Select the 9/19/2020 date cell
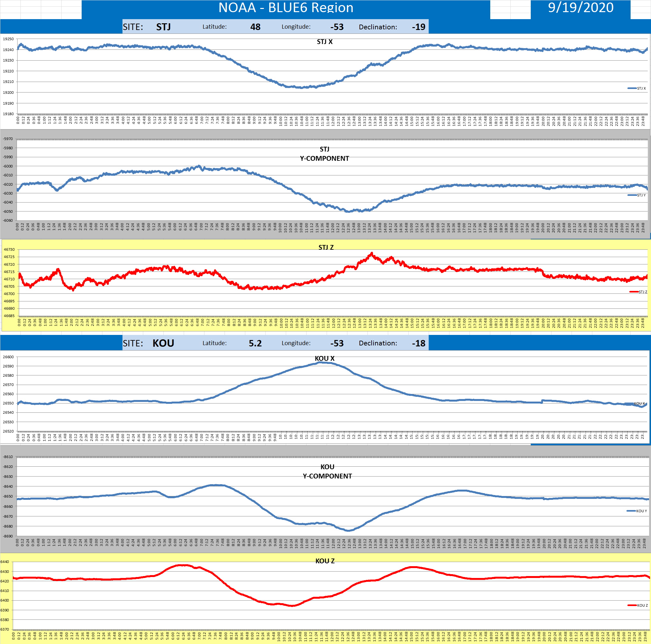Viewport: 651px width, 644px height. tap(580, 8)
